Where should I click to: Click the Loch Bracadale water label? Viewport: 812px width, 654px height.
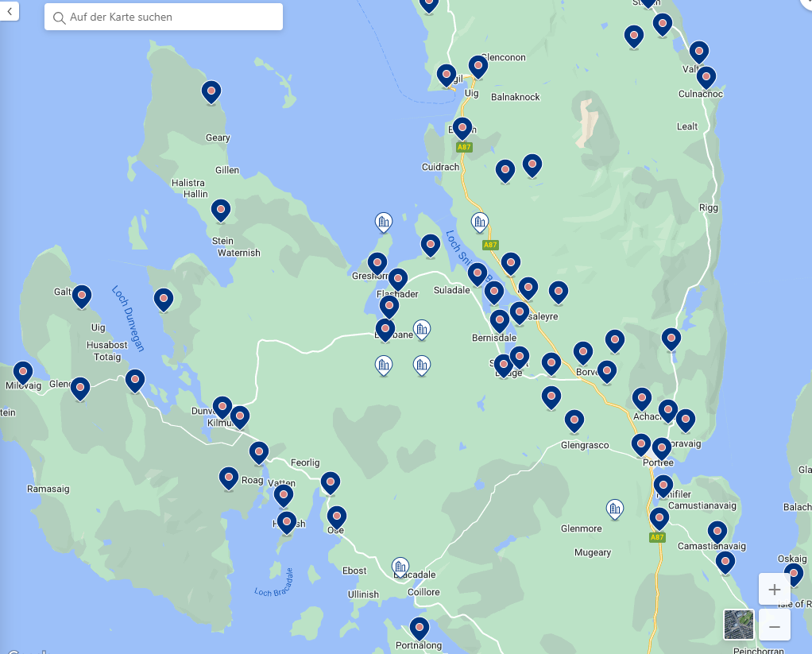coord(274,584)
